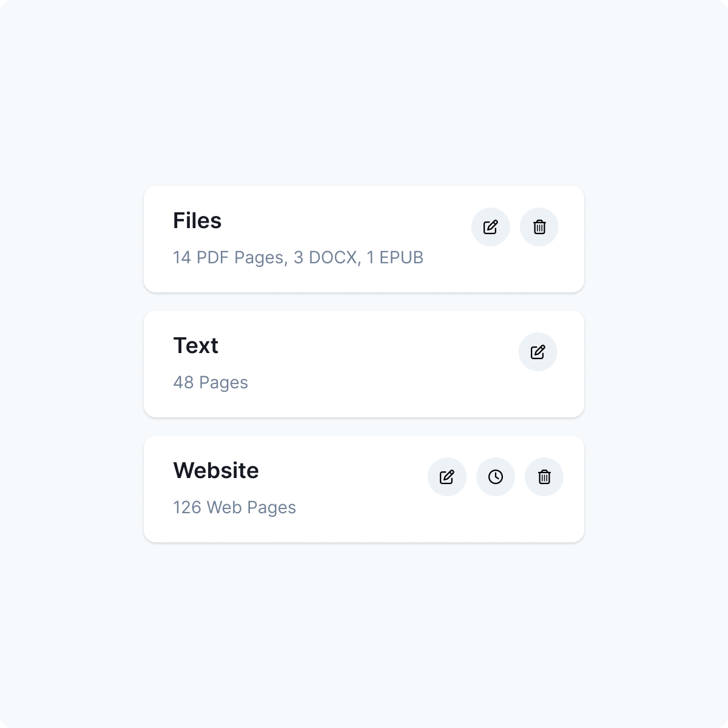Click the schedule icon in the Website row

(x=496, y=477)
